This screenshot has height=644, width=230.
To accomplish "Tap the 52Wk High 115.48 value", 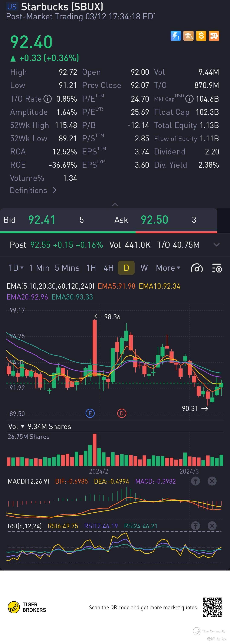I will click(66, 125).
